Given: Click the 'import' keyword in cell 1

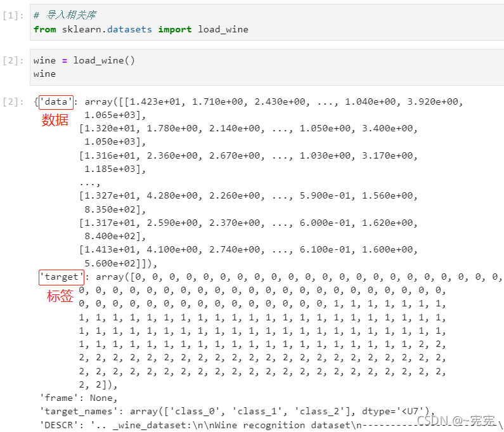Looking at the screenshot, I should (x=174, y=29).
